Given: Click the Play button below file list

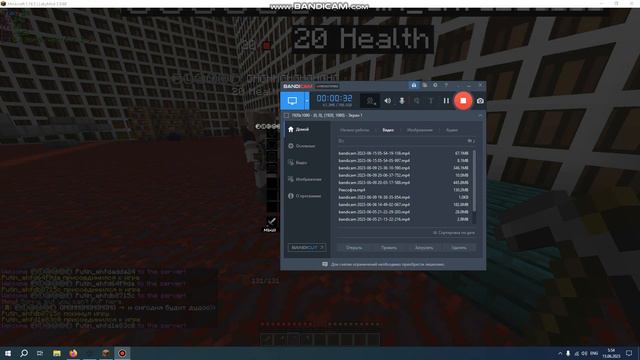Looking at the screenshot, I should tap(389, 247).
